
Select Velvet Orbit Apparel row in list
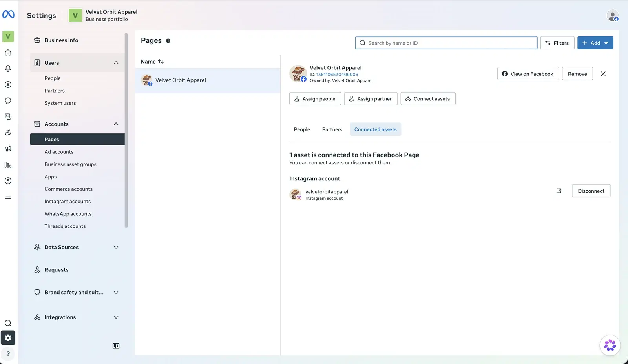pyautogui.click(x=208, y=80)
